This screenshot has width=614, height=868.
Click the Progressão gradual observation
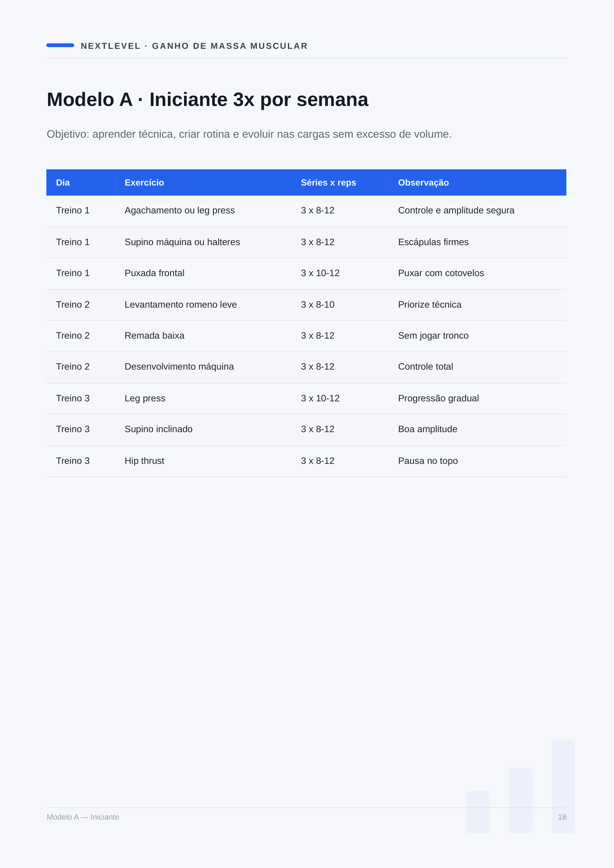coord(439,398)
